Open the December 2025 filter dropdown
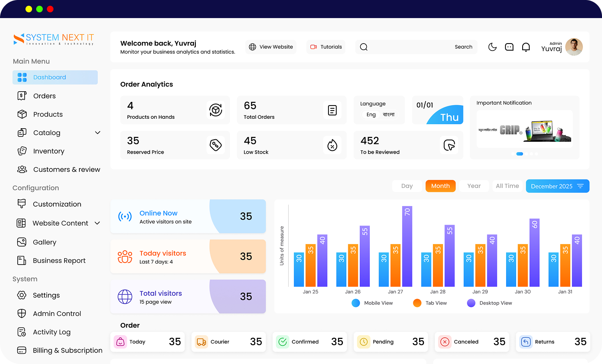602x364 pixels. [558, 186]
